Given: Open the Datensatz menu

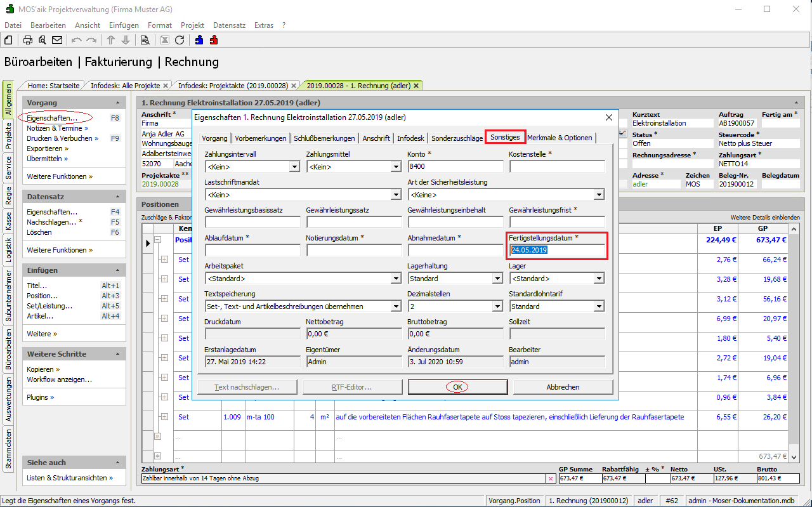Looking at the screenshot, I should [229, 25].
